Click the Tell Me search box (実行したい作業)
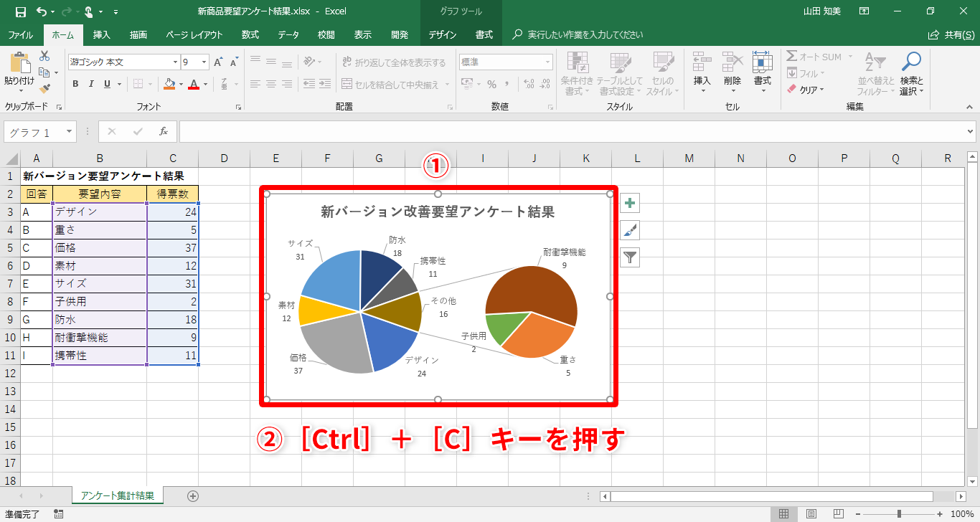Image resolution: width=980 pixels, height=522 pixels. pyautogui.click(x=585, y=34)
